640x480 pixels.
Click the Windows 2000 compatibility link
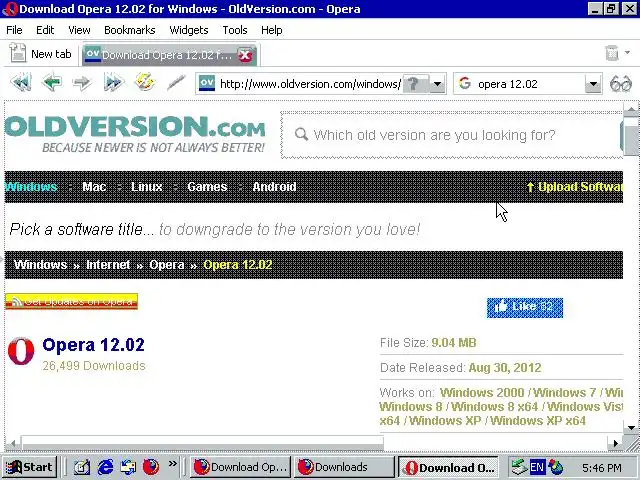click(x=482, y=392)
